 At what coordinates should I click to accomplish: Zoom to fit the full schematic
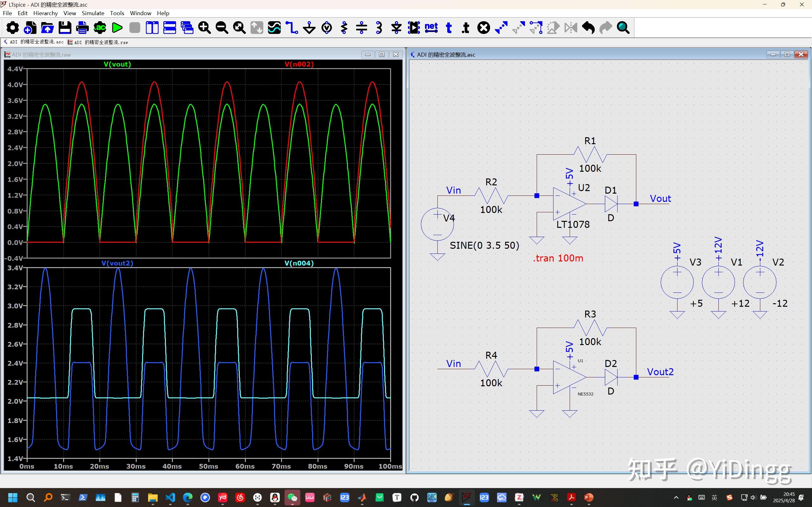point(239,28)
